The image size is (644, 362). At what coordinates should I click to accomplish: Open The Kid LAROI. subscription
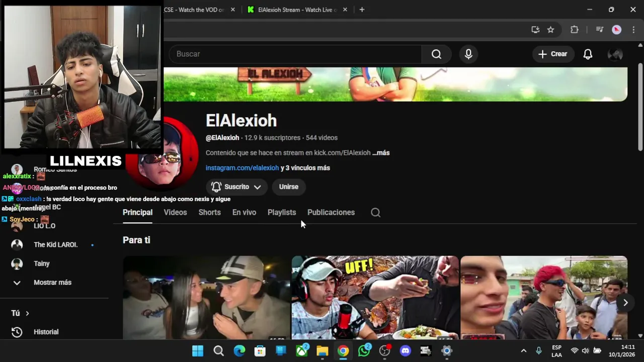pyautogui.click(x=54, y=245)
